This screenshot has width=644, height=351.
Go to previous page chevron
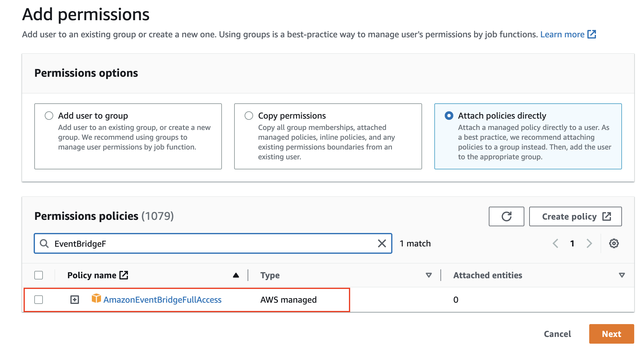pos(556,243)
